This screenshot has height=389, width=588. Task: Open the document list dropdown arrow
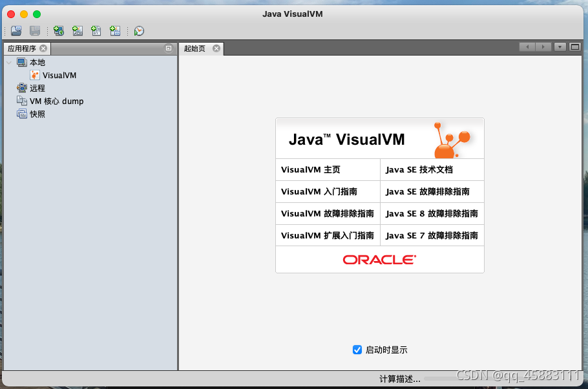coord(560,47)
